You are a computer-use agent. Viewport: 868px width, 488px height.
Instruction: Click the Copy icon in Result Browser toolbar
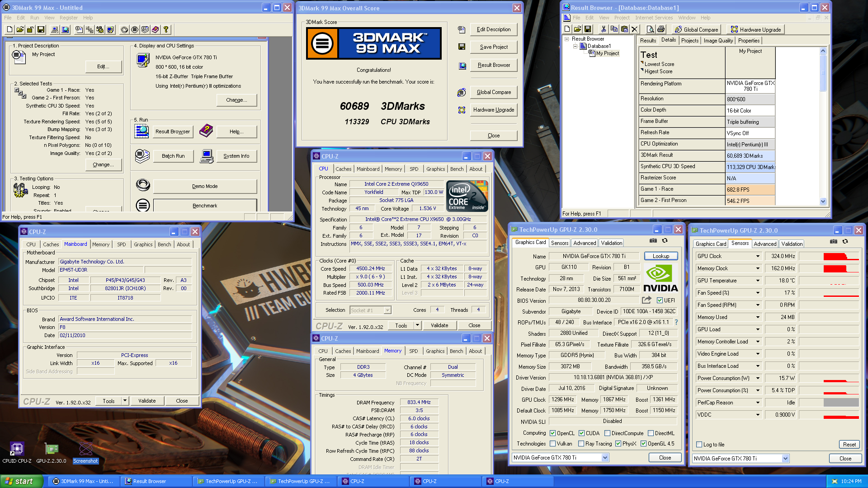pos(613,29)
